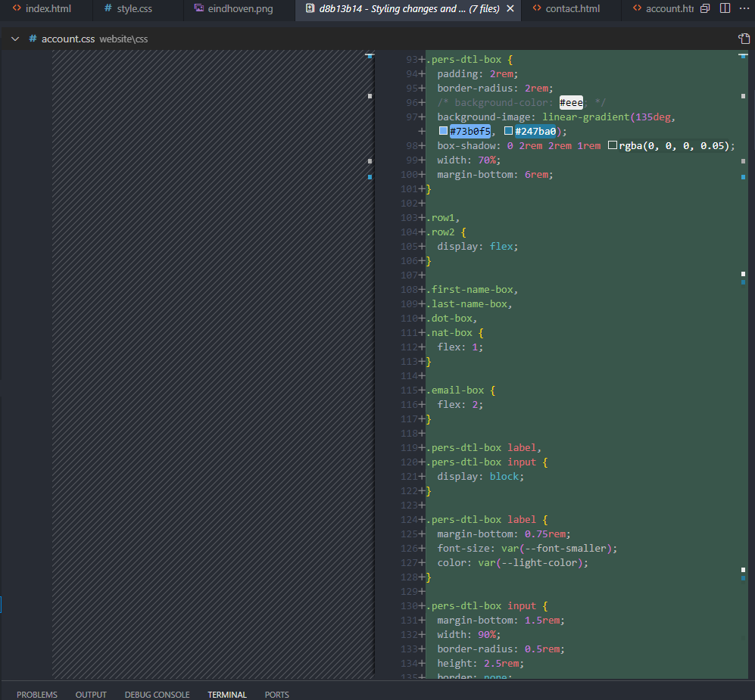Screen dimensions: 755x700
Task: Open the PROBLEMS panel tab
Action: click(x=37, y=694)
